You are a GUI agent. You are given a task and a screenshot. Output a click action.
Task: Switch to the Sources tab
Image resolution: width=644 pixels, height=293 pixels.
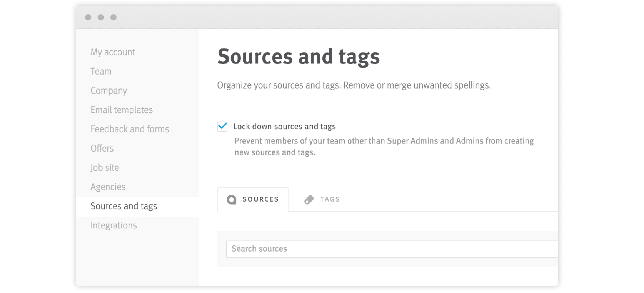(253, 199)
